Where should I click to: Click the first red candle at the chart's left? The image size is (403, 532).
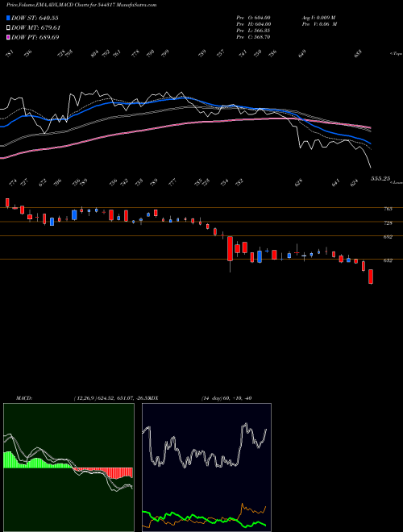pos(7,202)
